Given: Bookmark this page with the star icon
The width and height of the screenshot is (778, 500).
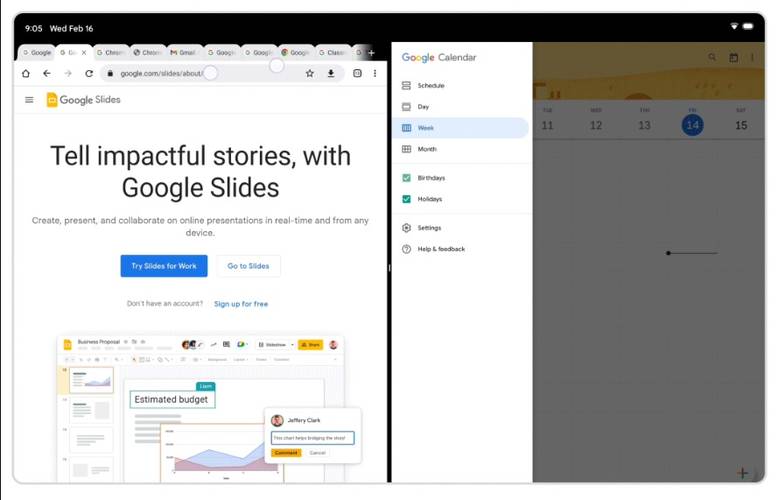Looking at the screenshot, I should coord(310,73).
